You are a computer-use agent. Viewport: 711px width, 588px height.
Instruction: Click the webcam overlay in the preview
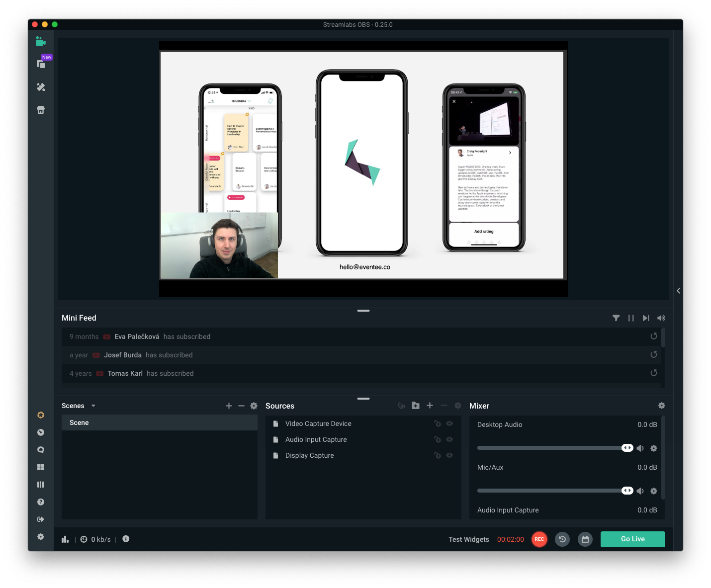tap(219, 246)
